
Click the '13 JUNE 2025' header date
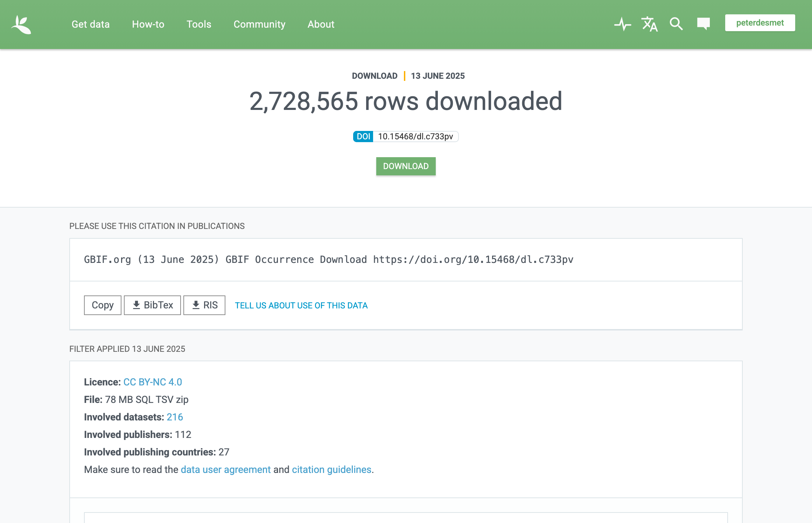[x=437, y=76]
